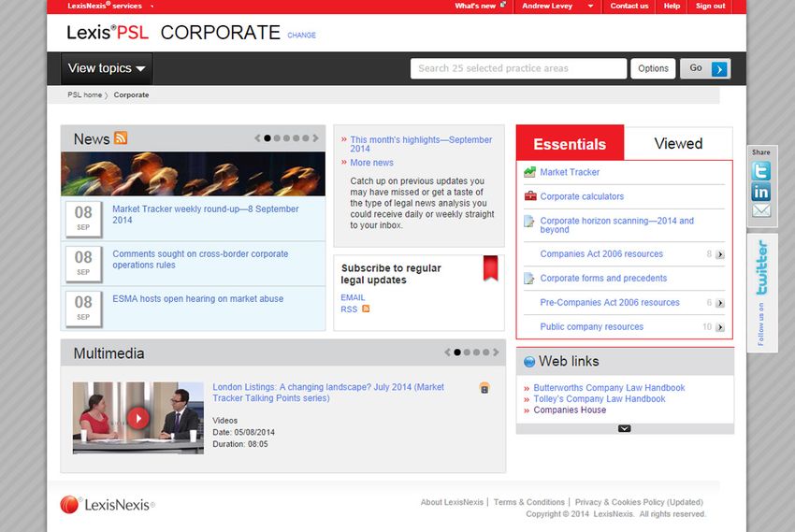The width and height of the screenshot is (795, 532).
Task: Open Market Tracker weekly round-up article
Action: pyautogui.click(x=206, y=214)
